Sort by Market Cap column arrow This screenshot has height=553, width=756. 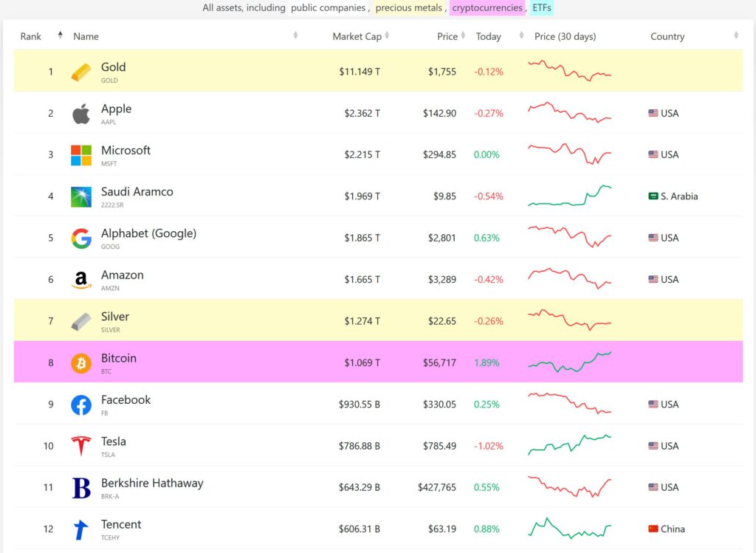pos(387,35)
